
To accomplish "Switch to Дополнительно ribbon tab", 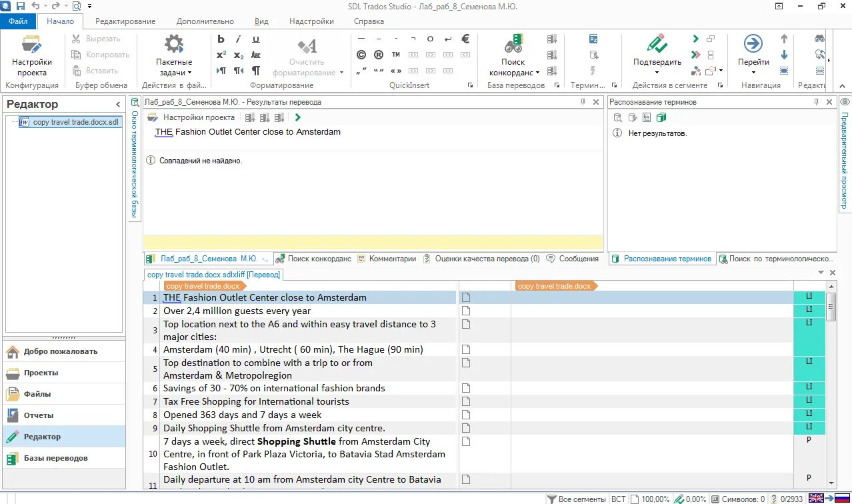I will [205, 21].
